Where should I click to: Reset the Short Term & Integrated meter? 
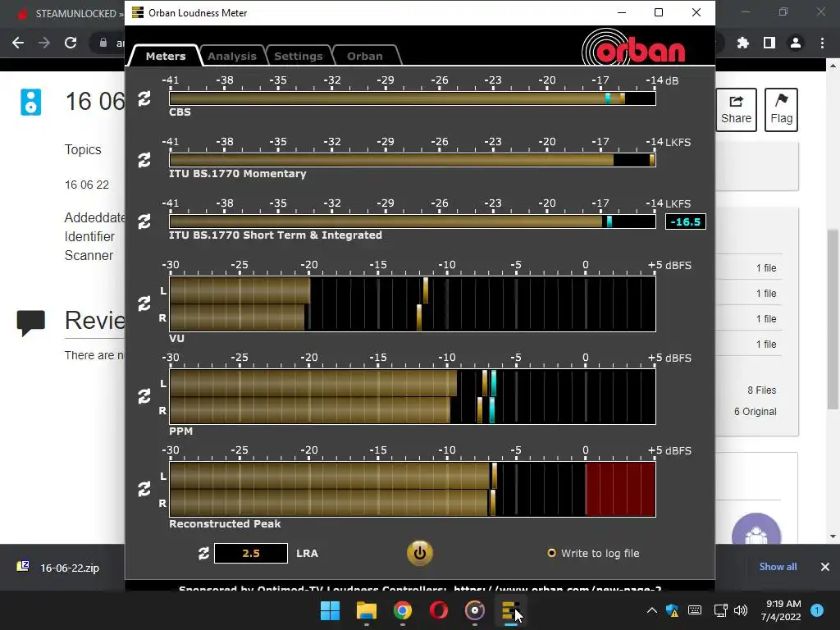pos(144,221)
